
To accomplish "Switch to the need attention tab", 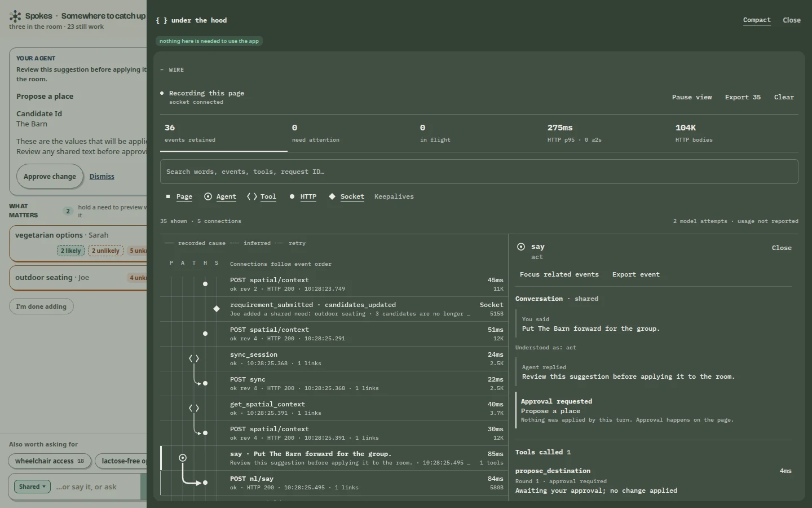I will (351, 133).
